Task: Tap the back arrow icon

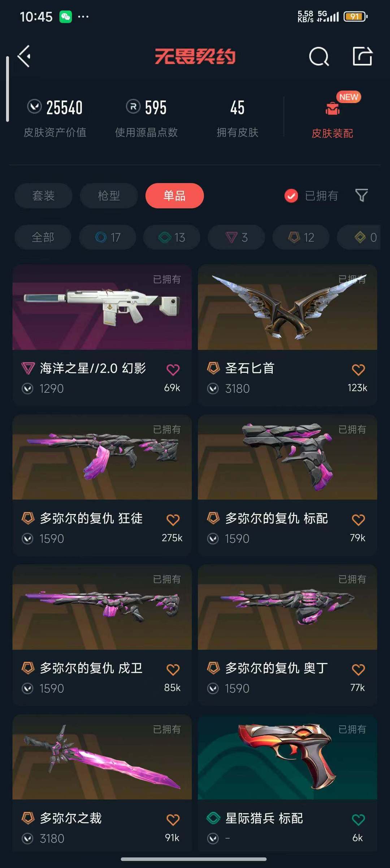Action: coord(24,56)
